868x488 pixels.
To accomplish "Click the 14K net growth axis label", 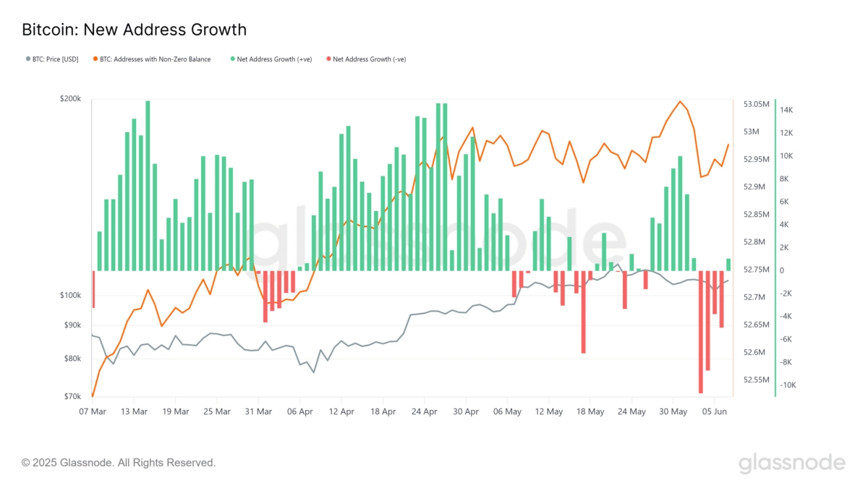I will (786, 110).
